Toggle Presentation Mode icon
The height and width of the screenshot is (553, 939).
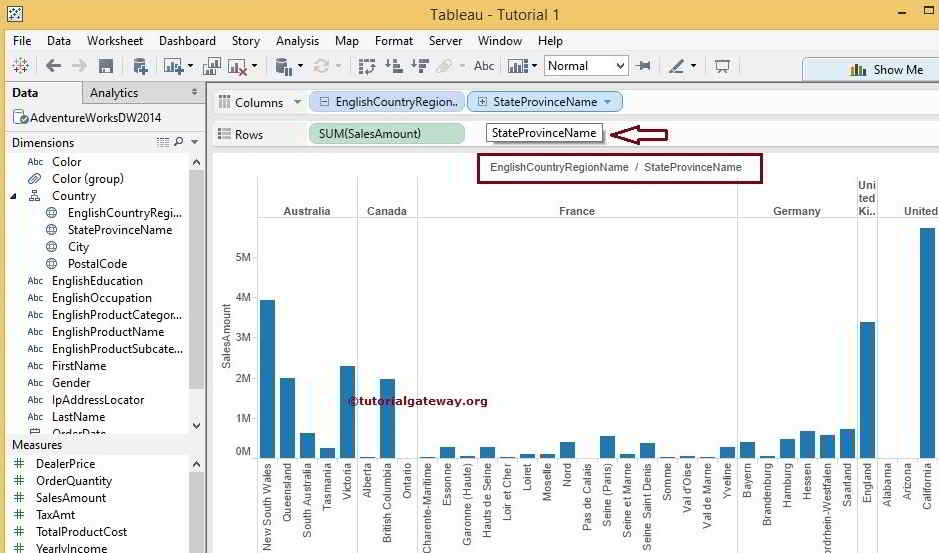tap(722, 66)
